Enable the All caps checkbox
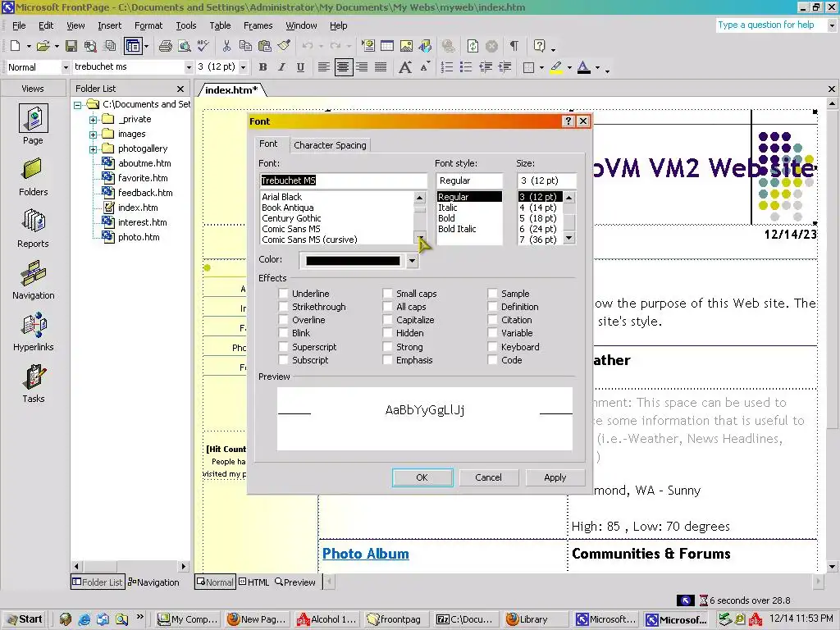This screenshot has width=840, height=630. click(387, 307)
